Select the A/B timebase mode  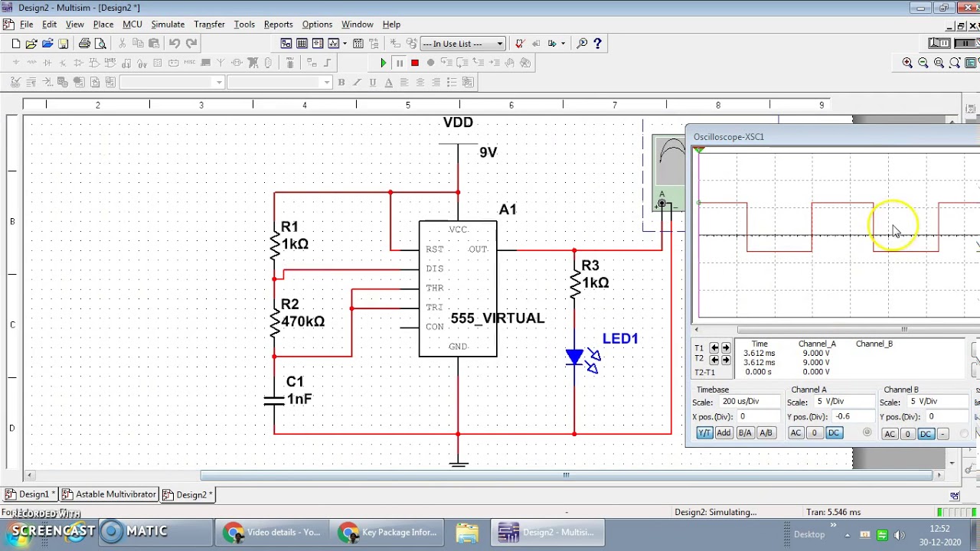tap(766, 433)
